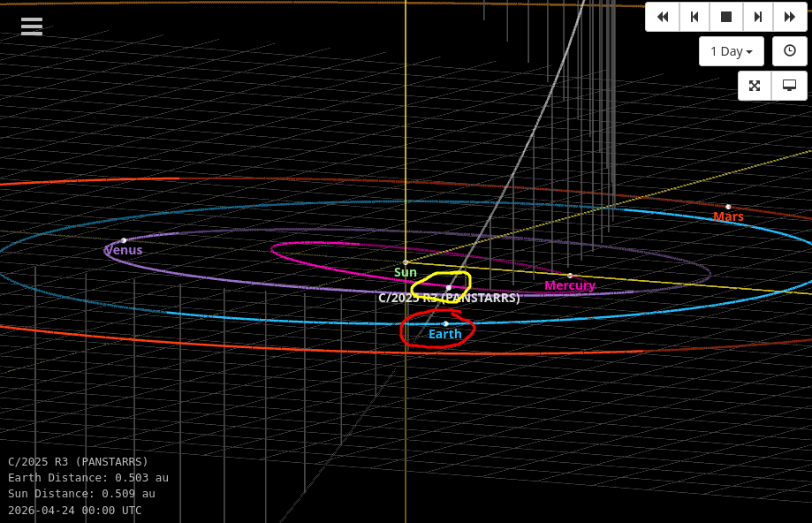Click the fast rewind playback button
This screenshot has width=812, height=523.
[x=663, y=17]
